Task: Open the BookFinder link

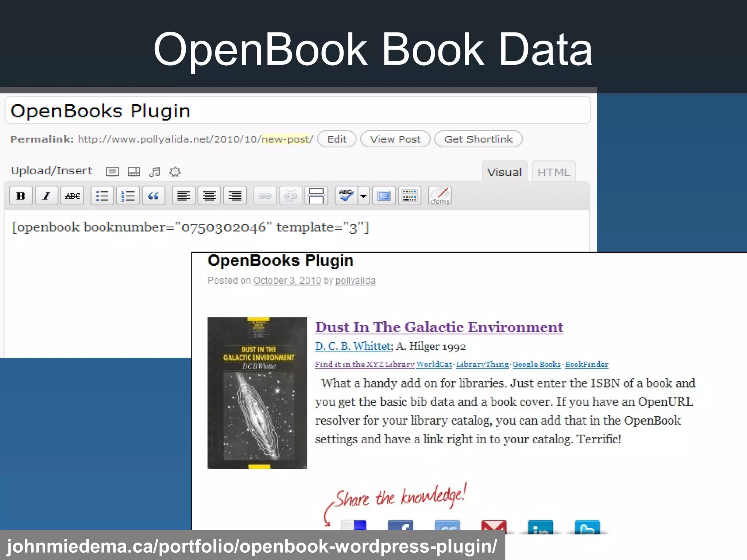Action: pos(587,364)
